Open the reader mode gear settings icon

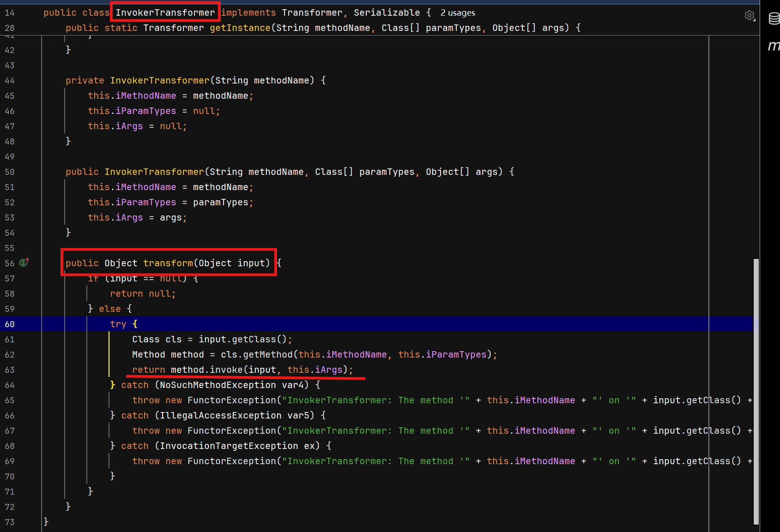[x=750, y=16]
